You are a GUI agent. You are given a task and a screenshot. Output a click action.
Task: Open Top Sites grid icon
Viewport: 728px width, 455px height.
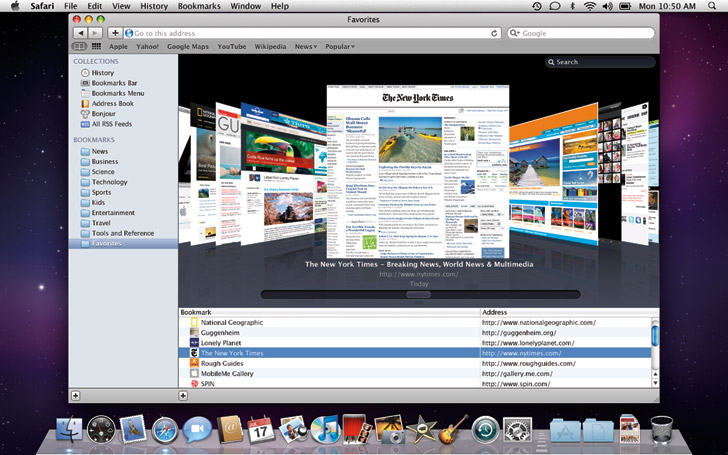pyautogui.click(x=96, y=46)
